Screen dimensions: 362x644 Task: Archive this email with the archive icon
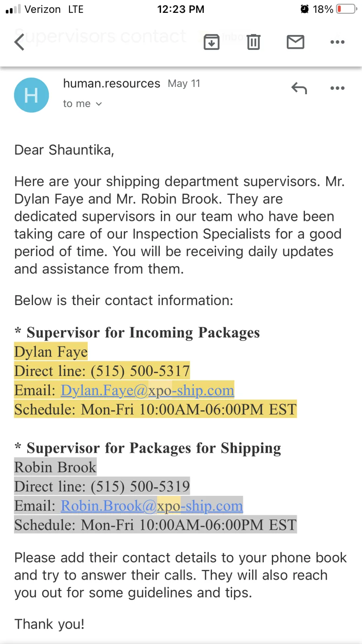212,42
